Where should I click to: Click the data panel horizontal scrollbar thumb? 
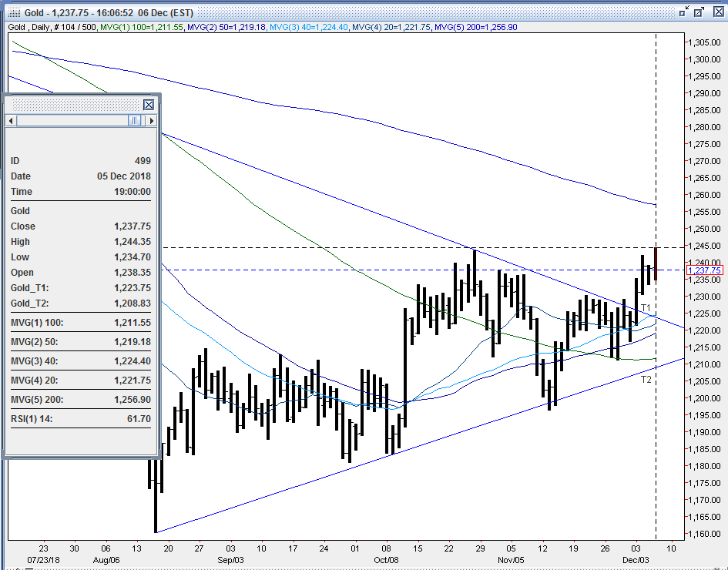click(135, 121)
